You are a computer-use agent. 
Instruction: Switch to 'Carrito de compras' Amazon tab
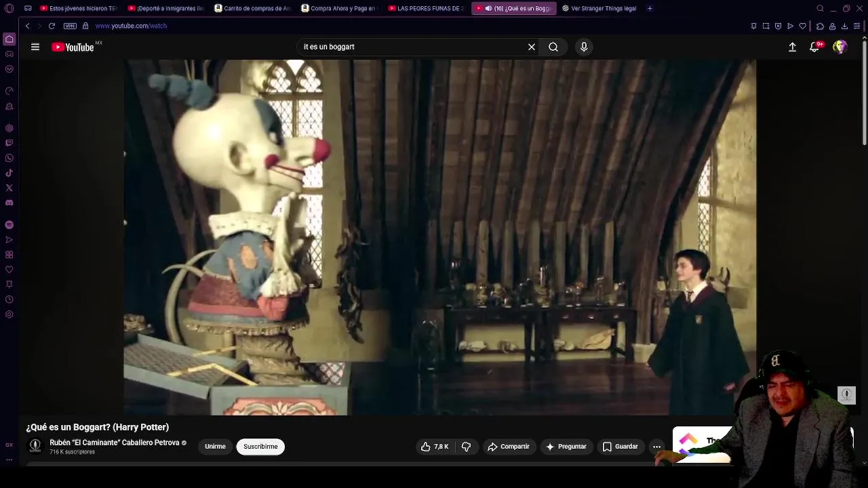tap(253, 9)
